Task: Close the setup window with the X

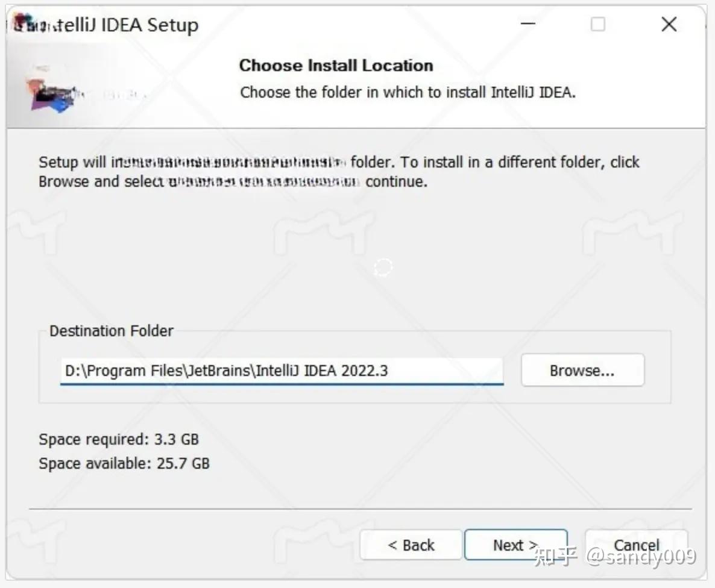Action: coord(669,24)
